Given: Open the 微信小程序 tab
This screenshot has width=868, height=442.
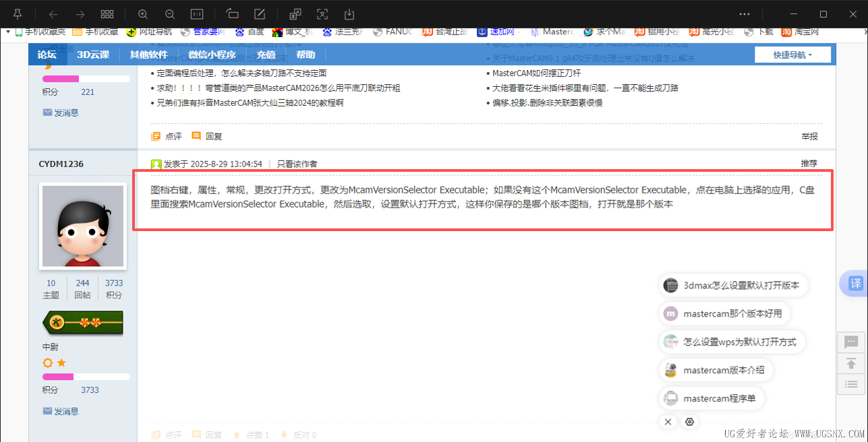Looking at the screenshot, I should coord(212,55).
